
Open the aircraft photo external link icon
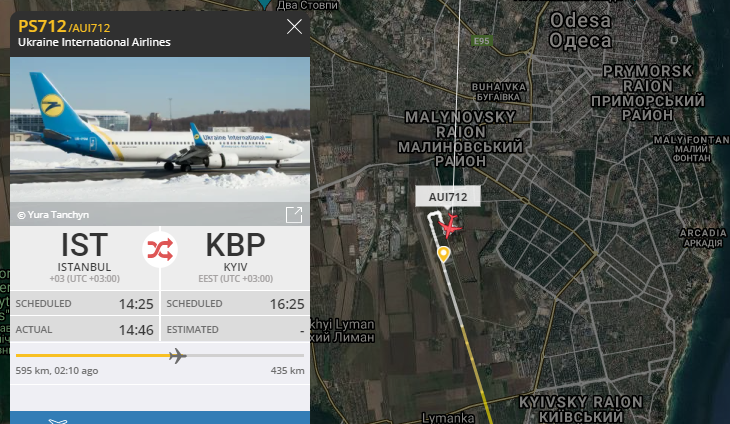[294, 215]
